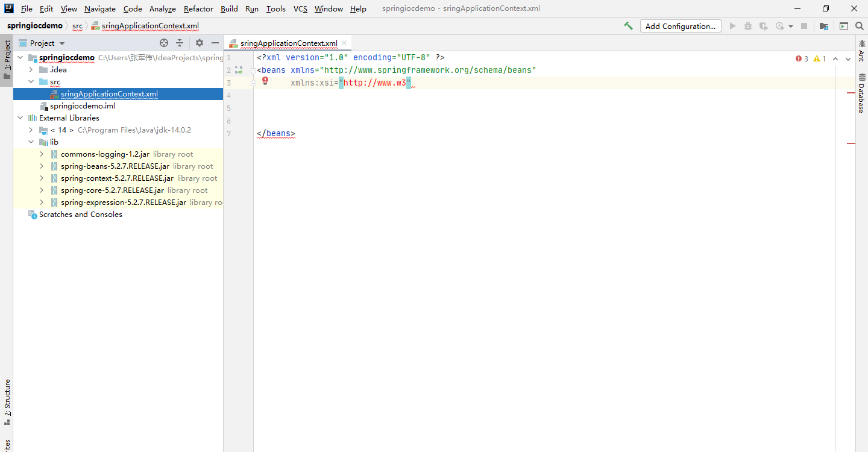
Task: Click the Run play icon in toolbar
Action: pyautogui.click(x=733, y=26)
